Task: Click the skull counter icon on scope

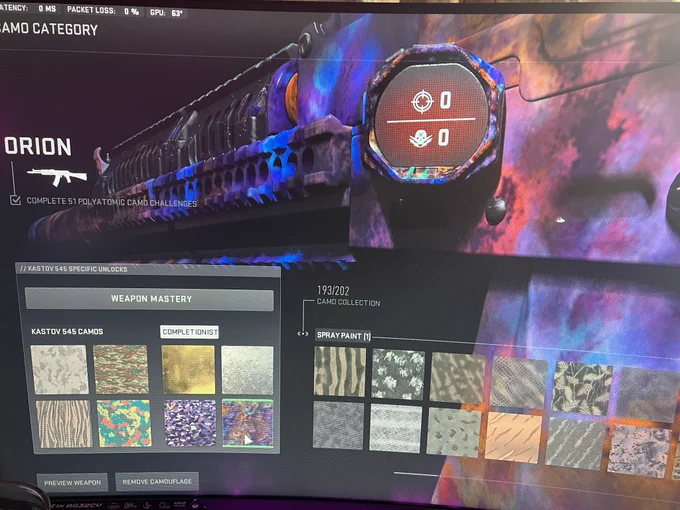Action: pyautogui.click(x=421, y=139)
